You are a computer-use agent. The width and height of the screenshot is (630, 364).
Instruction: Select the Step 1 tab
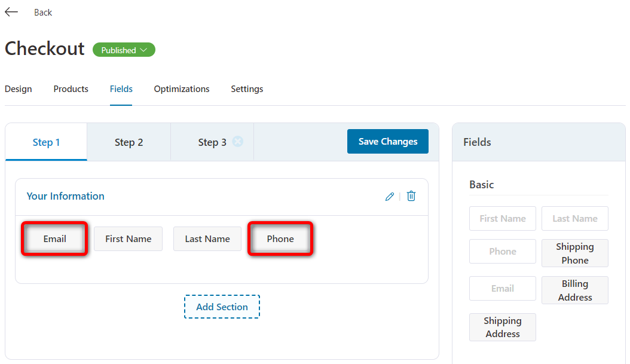point(46,142)
